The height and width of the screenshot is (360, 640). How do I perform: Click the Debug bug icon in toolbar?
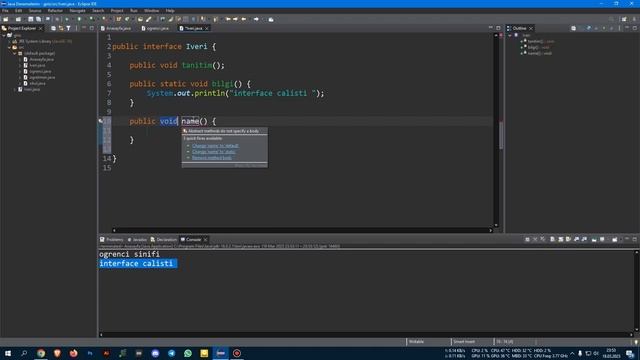67,19
